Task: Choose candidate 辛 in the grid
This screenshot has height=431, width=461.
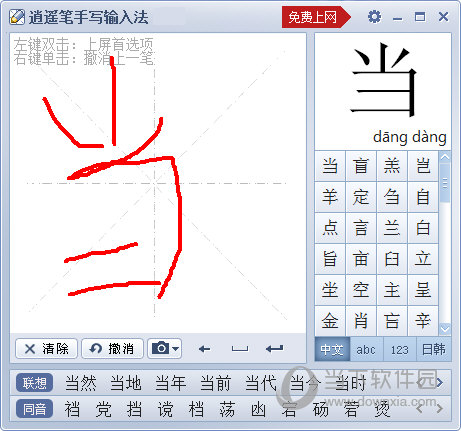Action: click(x=423, y=321)
